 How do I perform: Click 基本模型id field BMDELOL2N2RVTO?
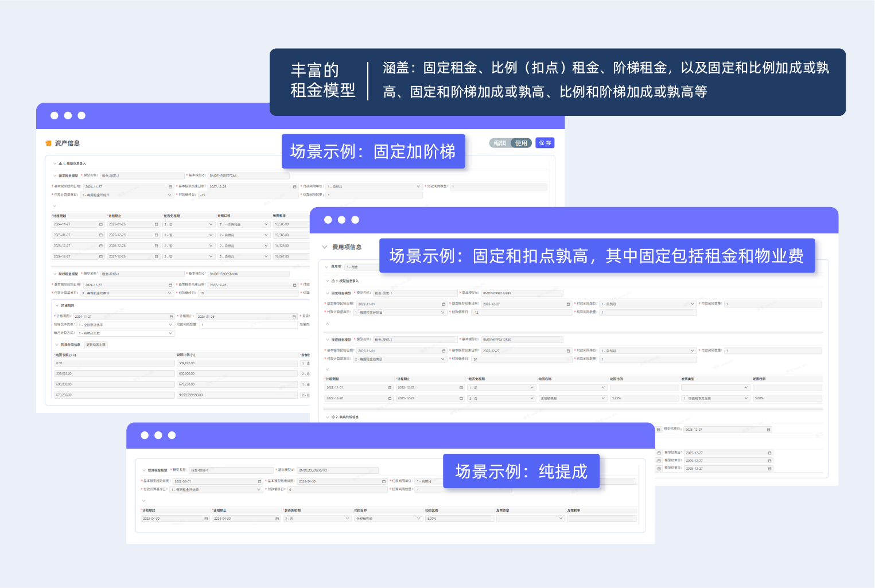(337, 470)
